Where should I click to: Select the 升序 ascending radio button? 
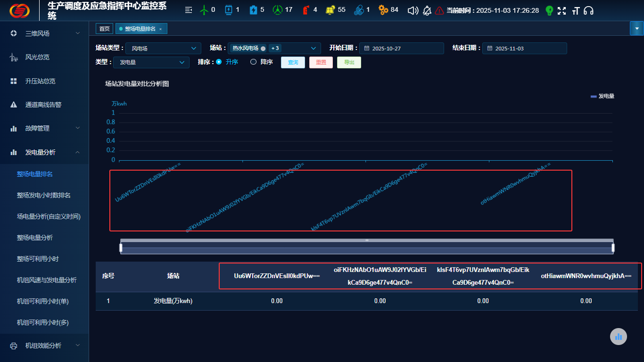click(219, 62)
